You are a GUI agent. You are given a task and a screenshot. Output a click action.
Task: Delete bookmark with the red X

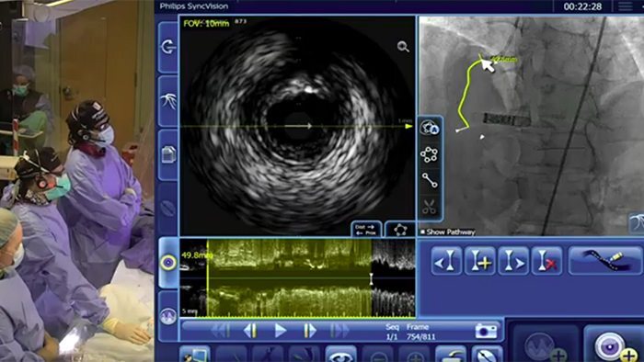click(546, 261)
